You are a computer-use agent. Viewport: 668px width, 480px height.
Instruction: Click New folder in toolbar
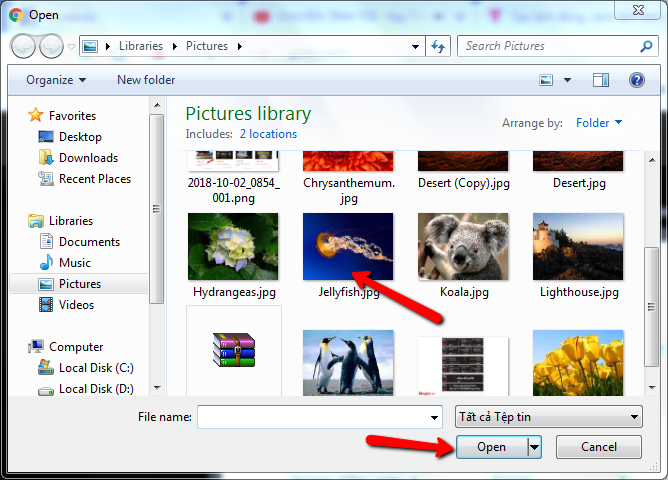click(x=146, y=80)
